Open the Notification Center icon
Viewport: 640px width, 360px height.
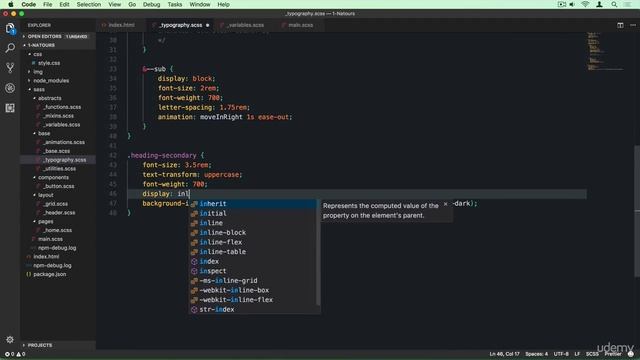627,4
